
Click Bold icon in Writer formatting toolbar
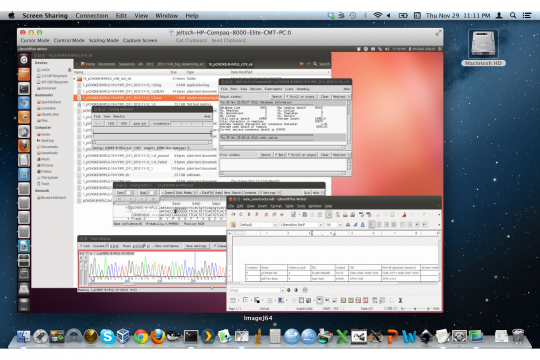pyautogui.click(x=348, y=225)
